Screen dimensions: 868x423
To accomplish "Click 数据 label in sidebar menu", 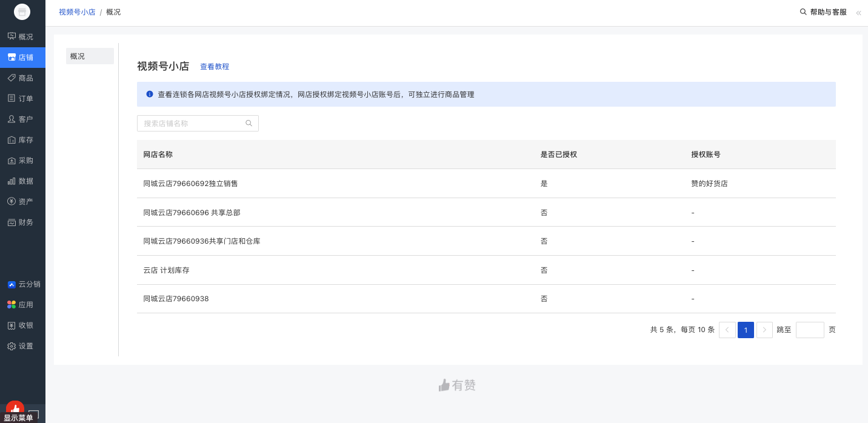I will pos(26,181).
